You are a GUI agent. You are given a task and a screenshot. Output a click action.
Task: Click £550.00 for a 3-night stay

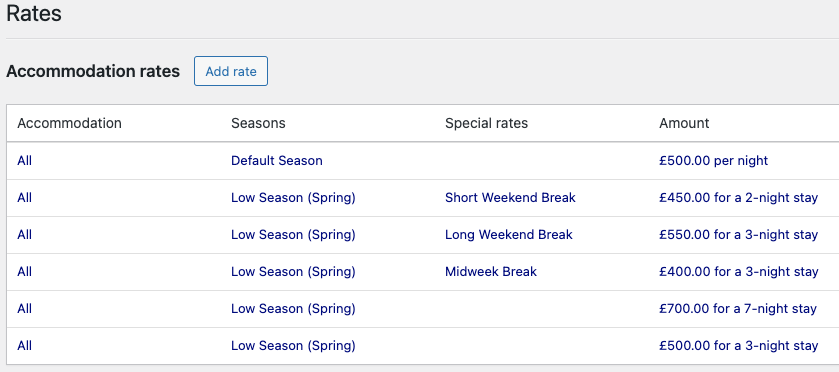(738, 234)
